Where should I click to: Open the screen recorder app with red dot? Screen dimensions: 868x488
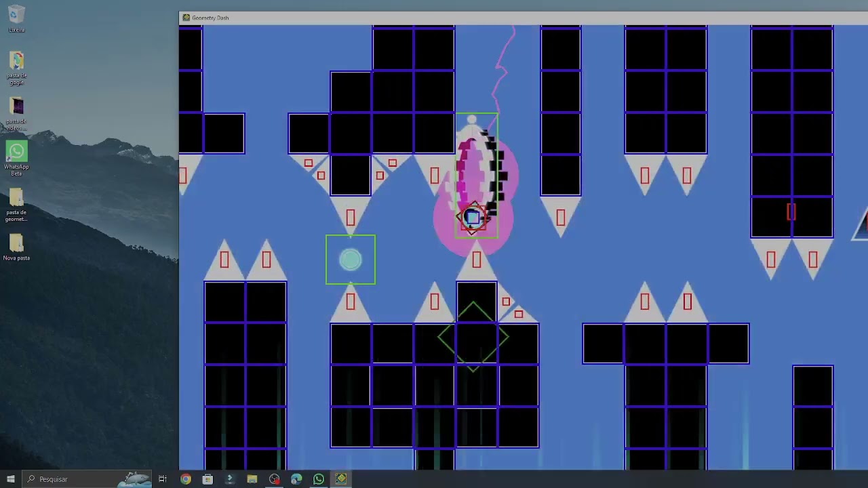coord(274,479)
